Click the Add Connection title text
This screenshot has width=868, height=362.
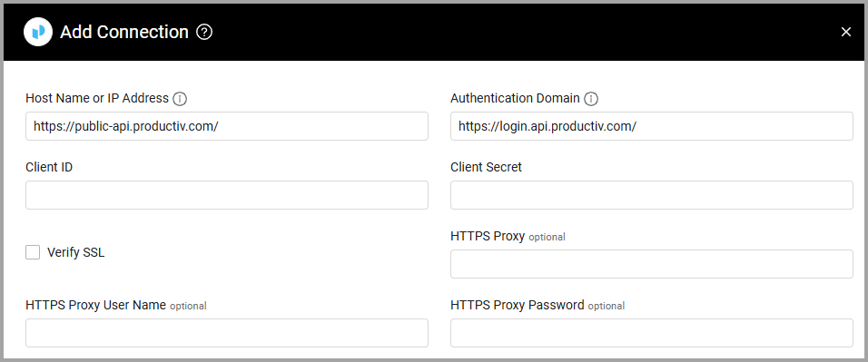pyautogui.click(x=124, y=32)
